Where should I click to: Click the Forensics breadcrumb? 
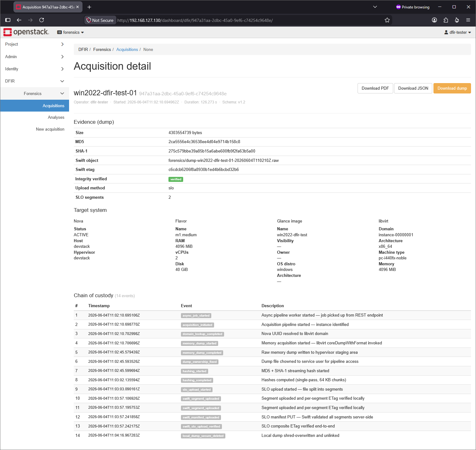[102, 49]
